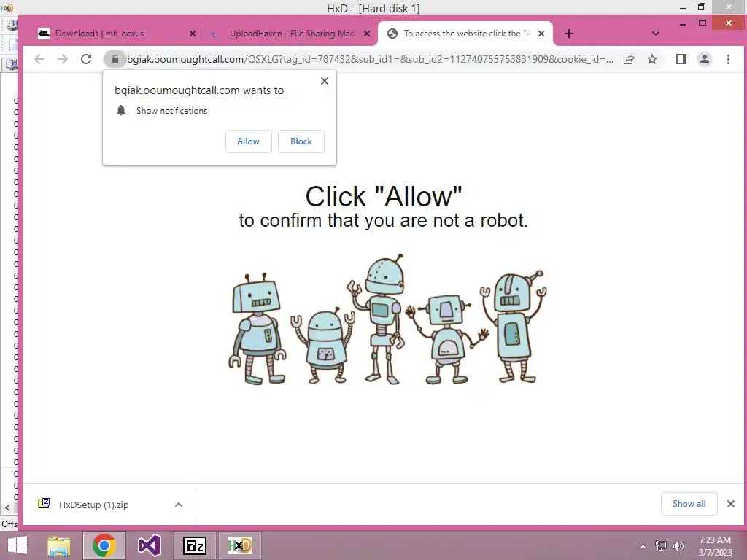Open Visual Studio from taskbar

[149, 545]
